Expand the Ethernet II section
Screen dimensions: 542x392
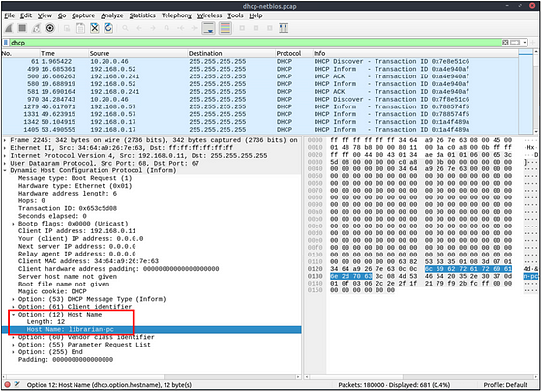(5, 147)
